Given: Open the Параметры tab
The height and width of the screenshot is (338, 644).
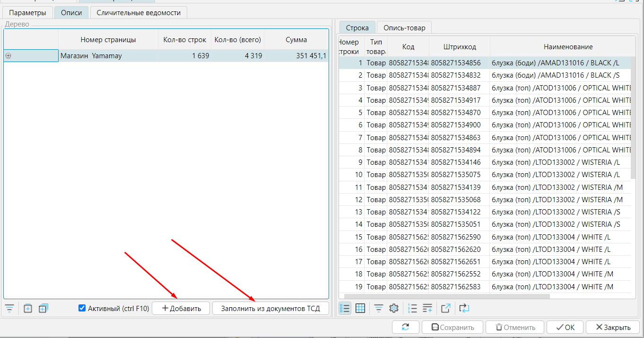Looking at the screenshot, I should [x=27, y=13].
